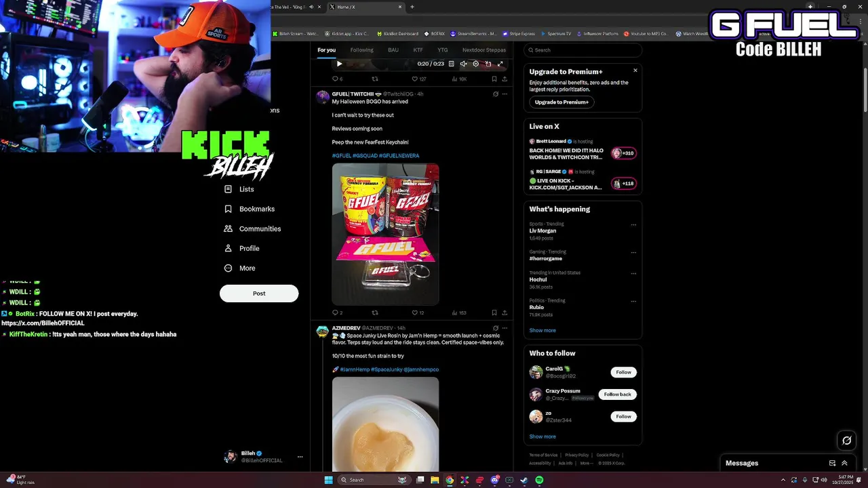Image resolution: width=868 pixels, height=488 pixels.
Task: Toggle captions on the video player
Action: tap(452, 64)
